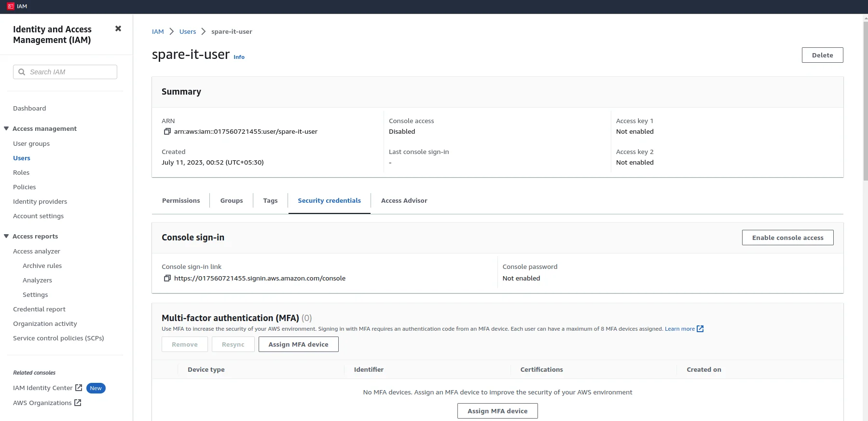Click the IAM service icon in top bar
Image resolution: width=868 pixels, height=421 pixels.
click(11, 6)
